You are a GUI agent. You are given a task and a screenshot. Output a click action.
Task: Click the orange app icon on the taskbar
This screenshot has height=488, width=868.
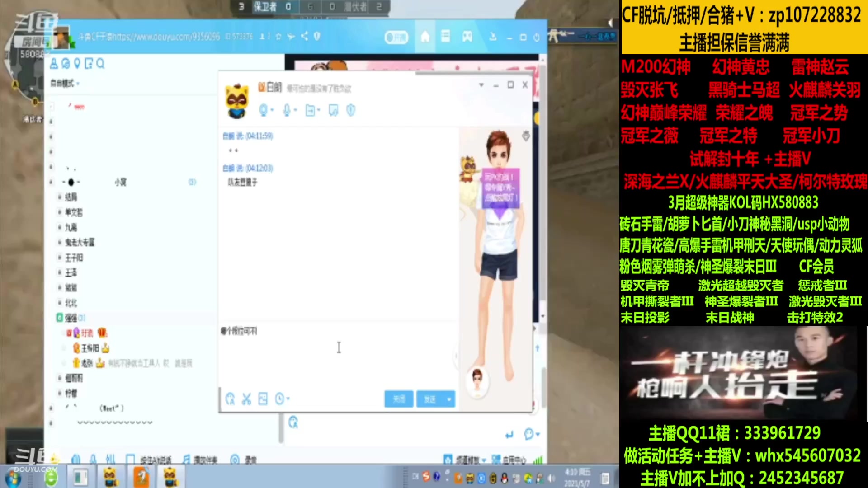pos(142,477)
